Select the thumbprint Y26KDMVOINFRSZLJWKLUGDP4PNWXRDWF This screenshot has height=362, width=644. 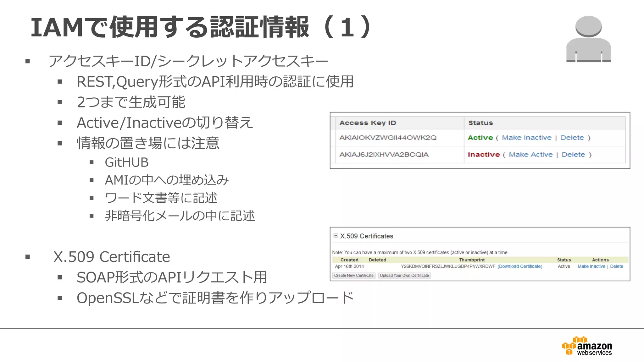[x=448, y=266]
